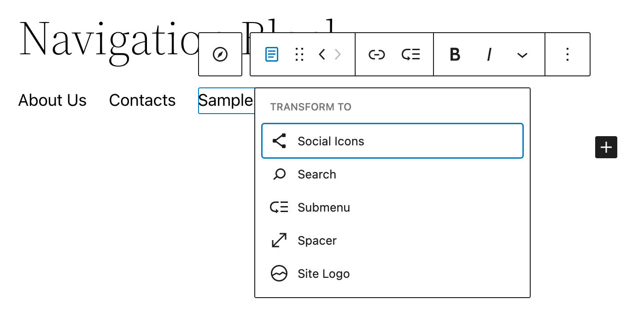
Task: Click the Sample menu item text
Action: point(226,100)
